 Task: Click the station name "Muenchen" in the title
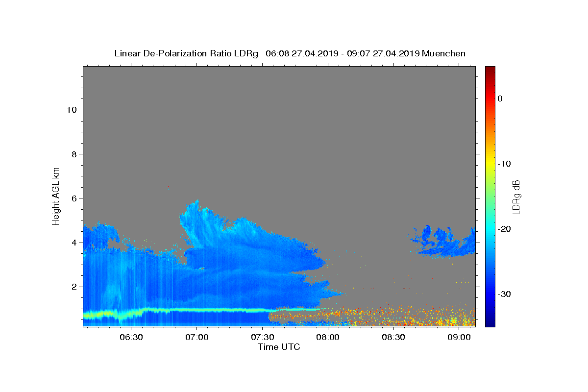point(444,53)
